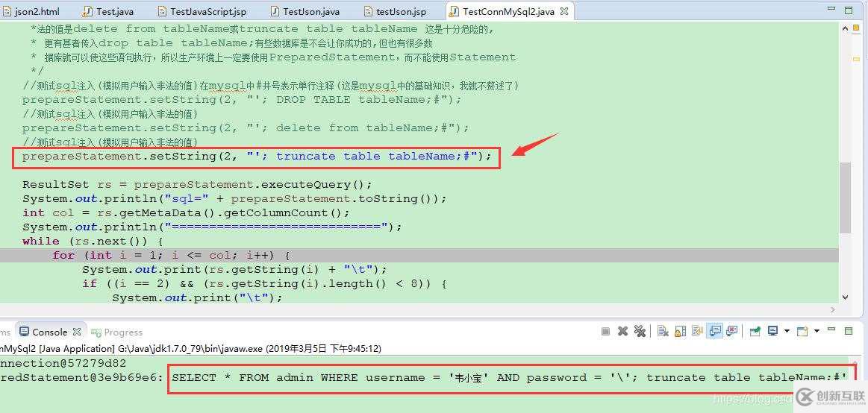Open Display Selected Console dropdown arrow

[x=787, y=331]
